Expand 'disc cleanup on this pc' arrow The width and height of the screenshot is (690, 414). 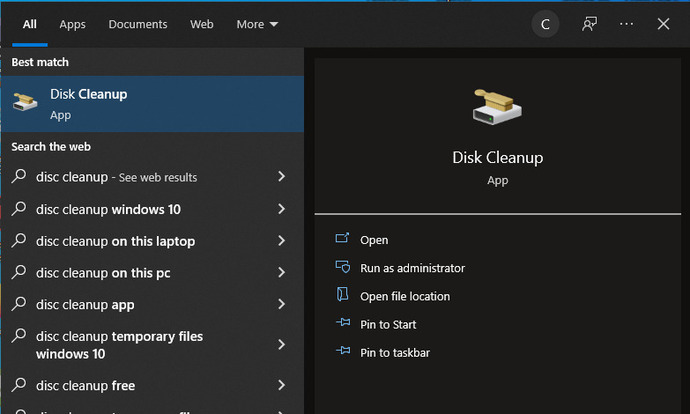[282, 273]
